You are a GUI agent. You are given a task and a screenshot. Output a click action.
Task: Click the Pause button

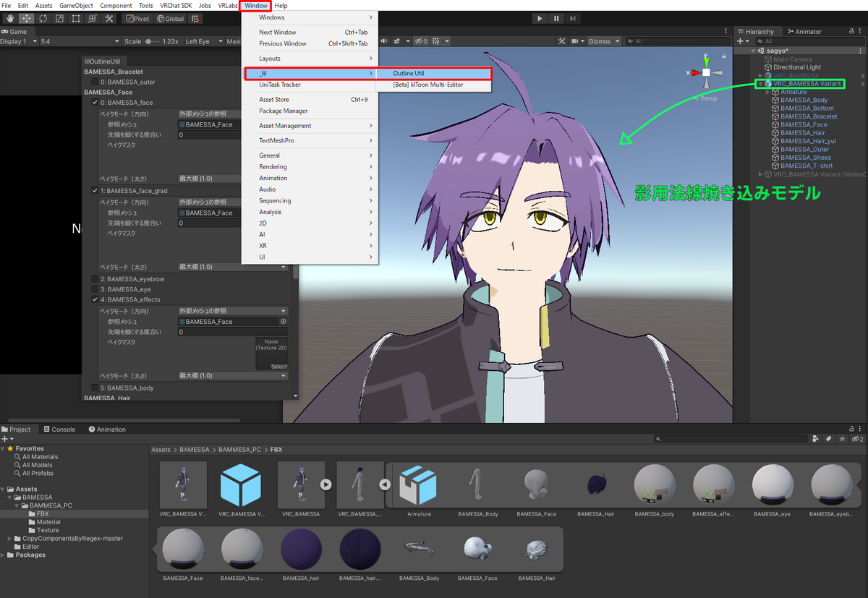(x=556, y=18)
